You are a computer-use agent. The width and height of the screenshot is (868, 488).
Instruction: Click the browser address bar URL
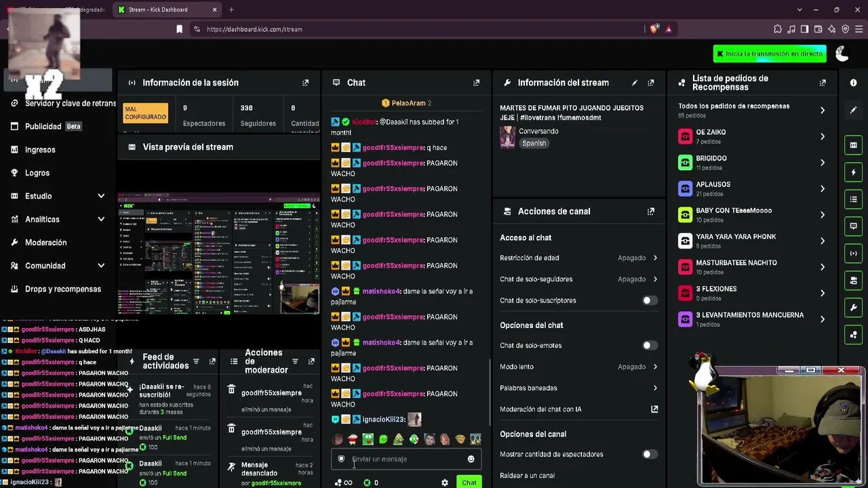(254, 29)
